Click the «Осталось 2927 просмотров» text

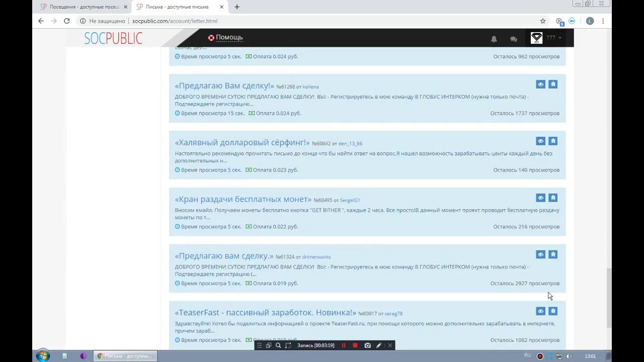pos(525,284)
